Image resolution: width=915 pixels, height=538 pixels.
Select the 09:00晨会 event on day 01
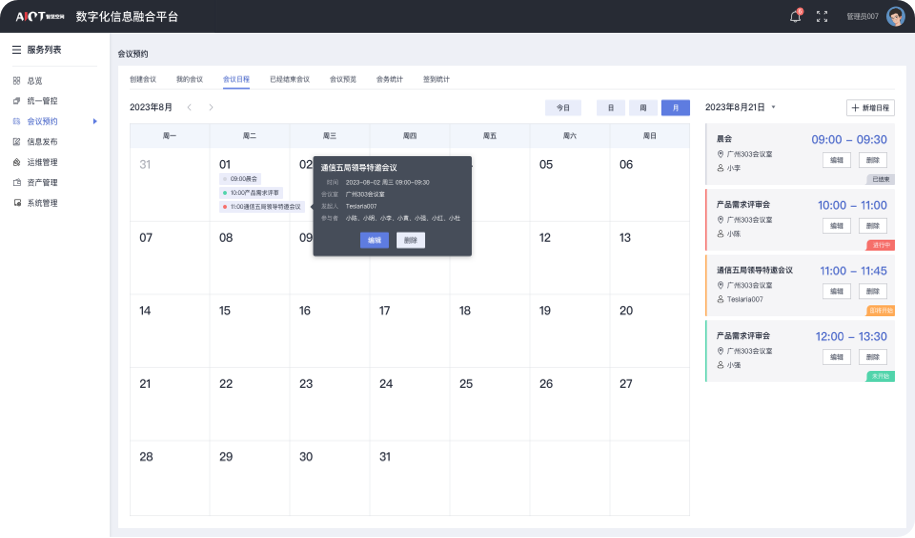(x=240, y=179)
